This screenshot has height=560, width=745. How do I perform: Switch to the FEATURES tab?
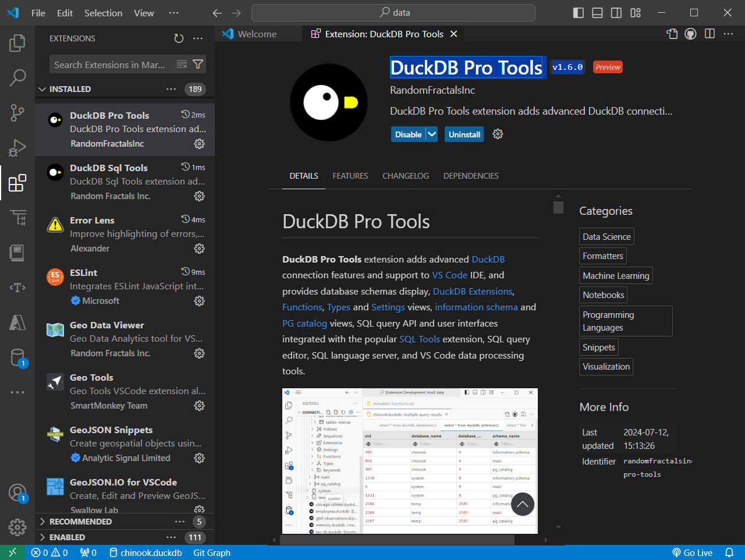(350, 176)
